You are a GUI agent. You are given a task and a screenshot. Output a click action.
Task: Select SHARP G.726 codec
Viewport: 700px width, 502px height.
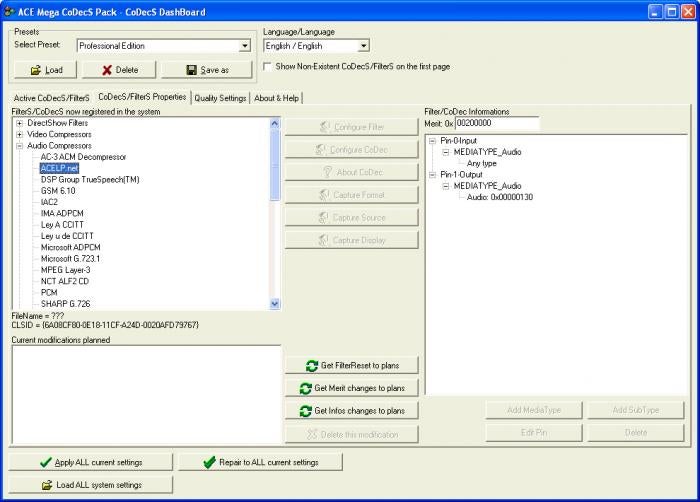pos(66,304)
